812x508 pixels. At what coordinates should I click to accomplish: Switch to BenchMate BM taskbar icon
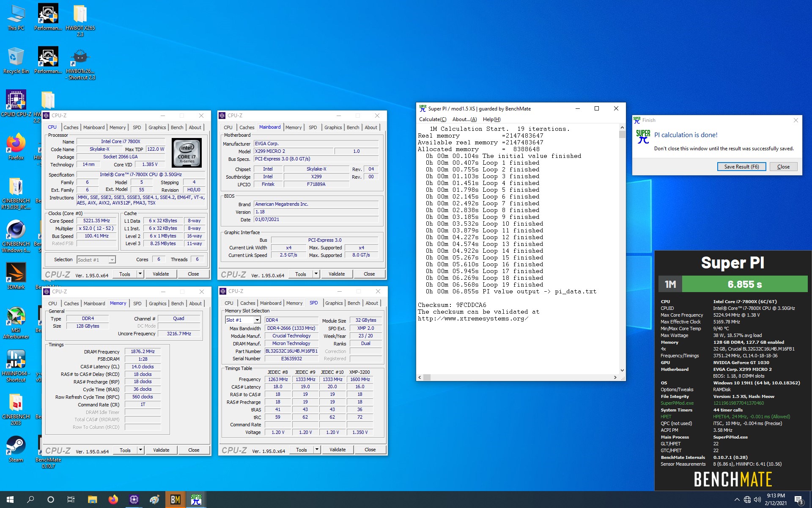pos(175,500)
